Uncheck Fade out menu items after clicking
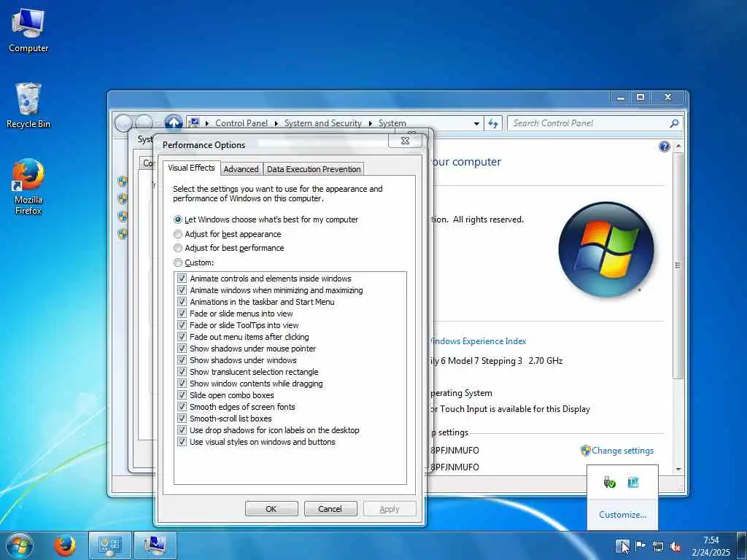Screen dimensions: 747x560 pos(182,337)
